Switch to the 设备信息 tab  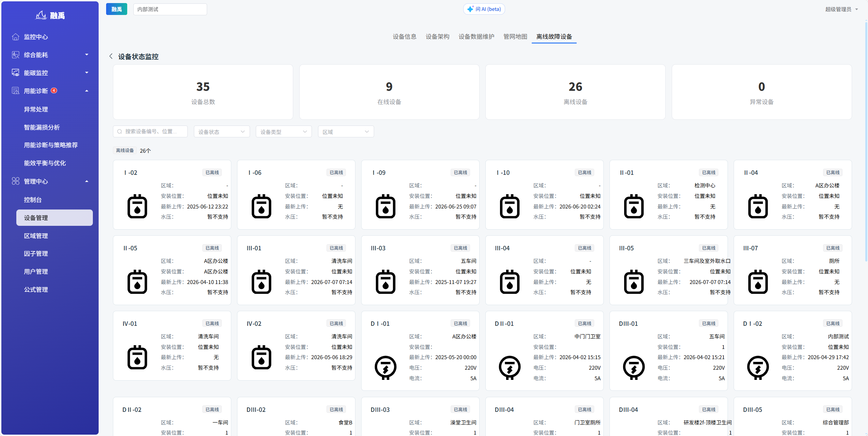[404, 36]
